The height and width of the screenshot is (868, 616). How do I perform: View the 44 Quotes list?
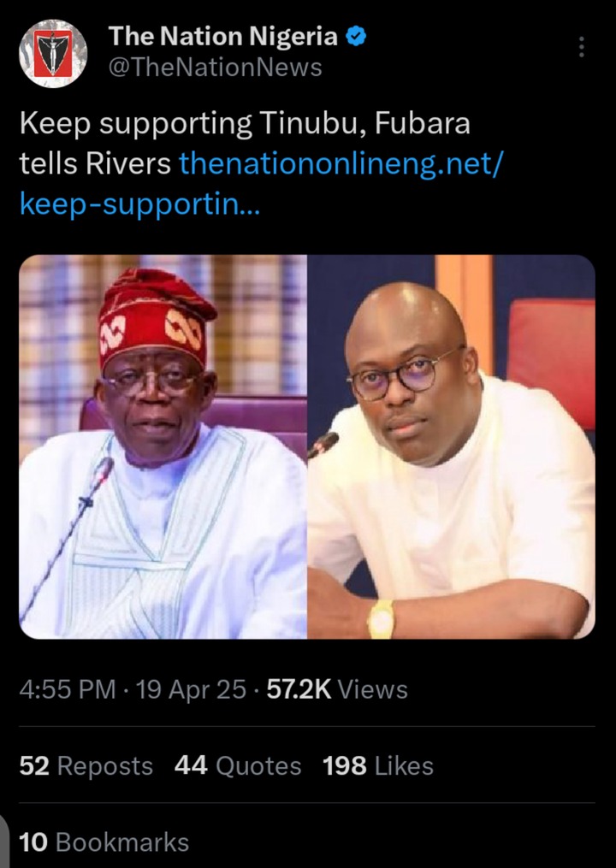[x=238, y=766]
